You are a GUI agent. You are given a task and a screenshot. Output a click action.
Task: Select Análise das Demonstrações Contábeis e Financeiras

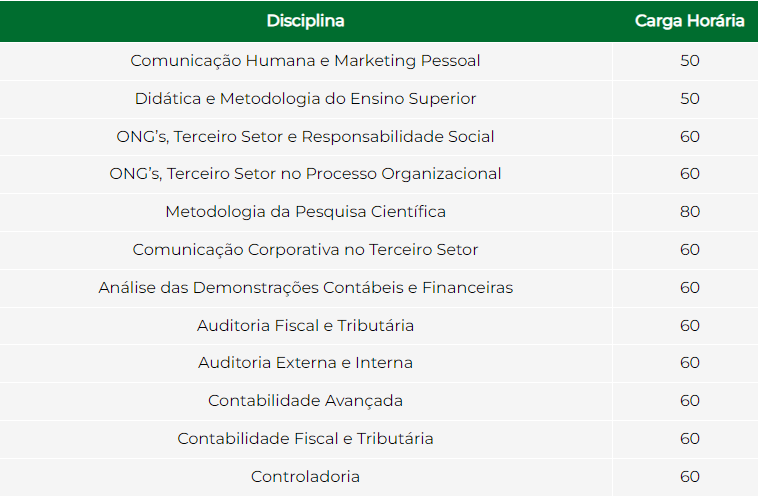(x=306, y=288)
